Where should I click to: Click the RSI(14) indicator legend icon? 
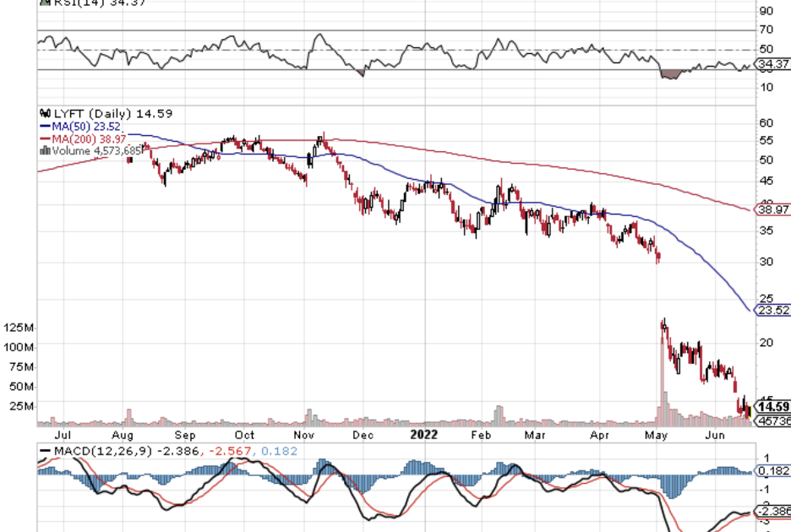pyautogui.click(x=45, y=3)
